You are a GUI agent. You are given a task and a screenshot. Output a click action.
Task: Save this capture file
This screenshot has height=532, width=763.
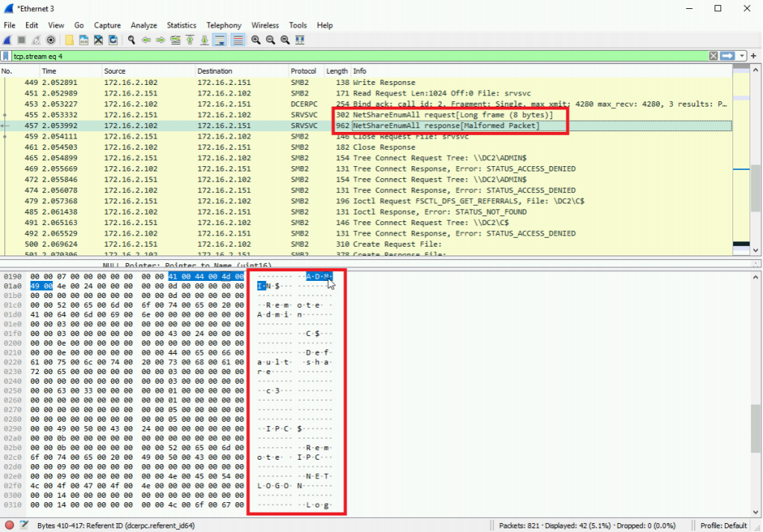(83, 40)
